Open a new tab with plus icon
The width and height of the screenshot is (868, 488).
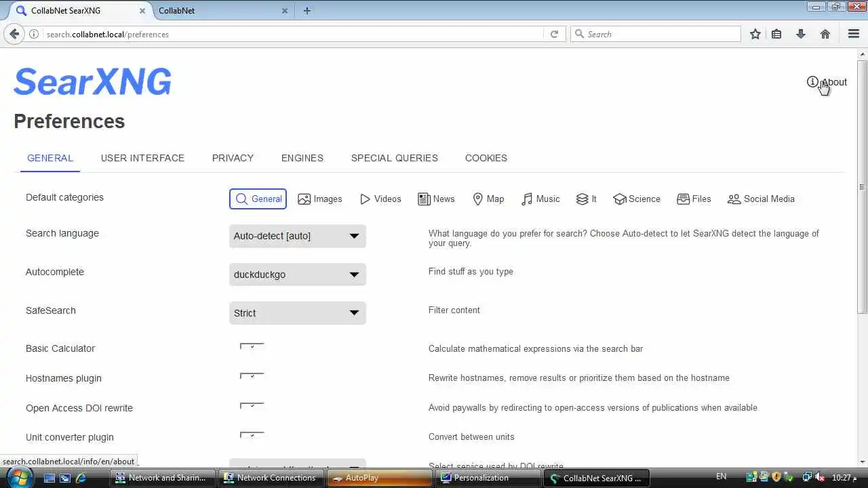pyautogui.click(x=307, y=11)
